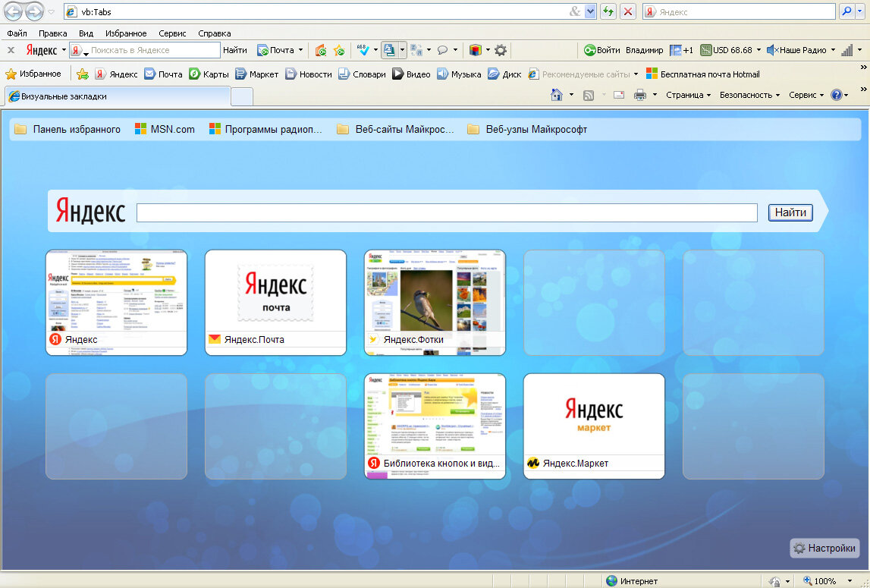Open the dropdown arrow next to the Print icon
870x588 pixels.
655,95
